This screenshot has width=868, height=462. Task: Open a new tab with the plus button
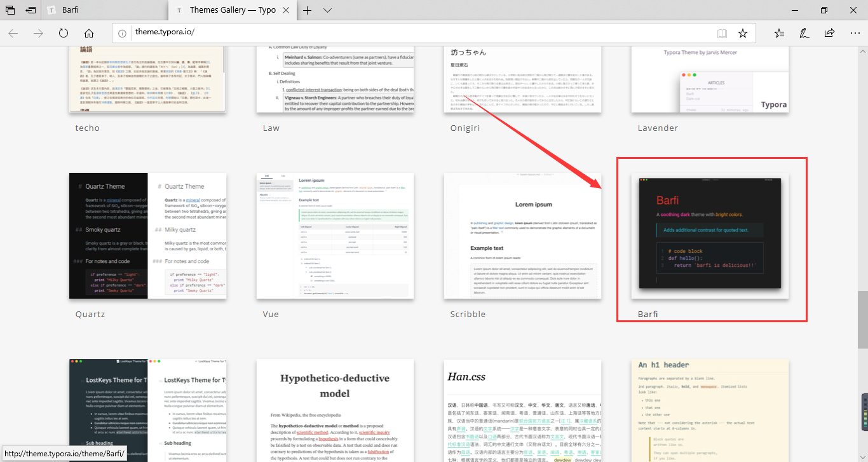tap(308, 10)
